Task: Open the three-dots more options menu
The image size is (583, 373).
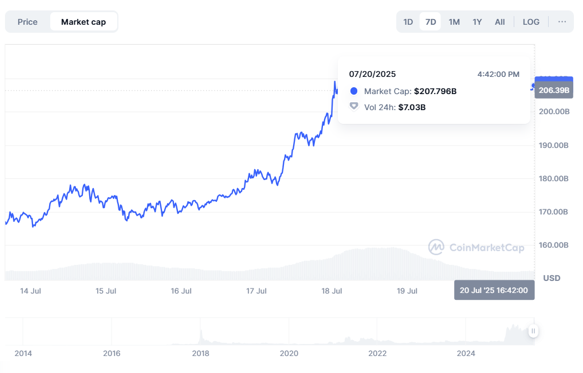Action: click(562, 22)
